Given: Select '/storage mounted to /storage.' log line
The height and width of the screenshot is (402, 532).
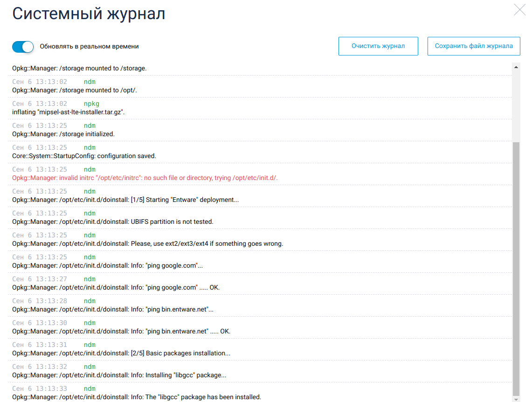Looking at the screenshot, I should (79, 68).
